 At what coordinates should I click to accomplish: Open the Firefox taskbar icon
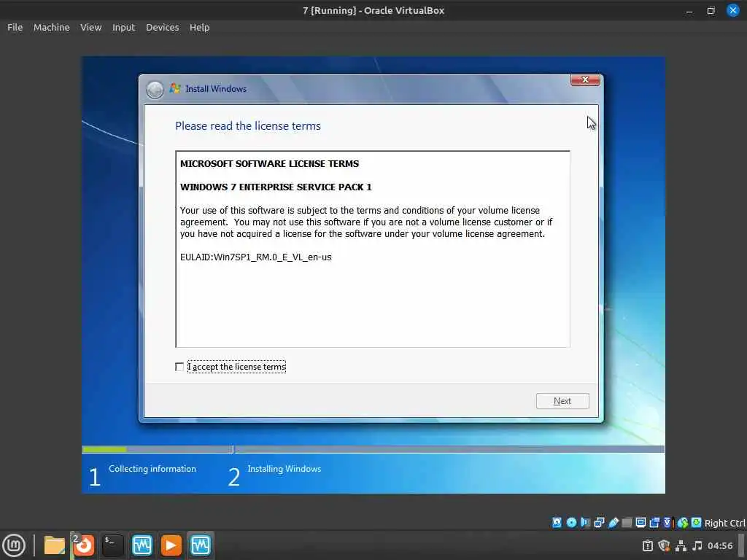84,545
